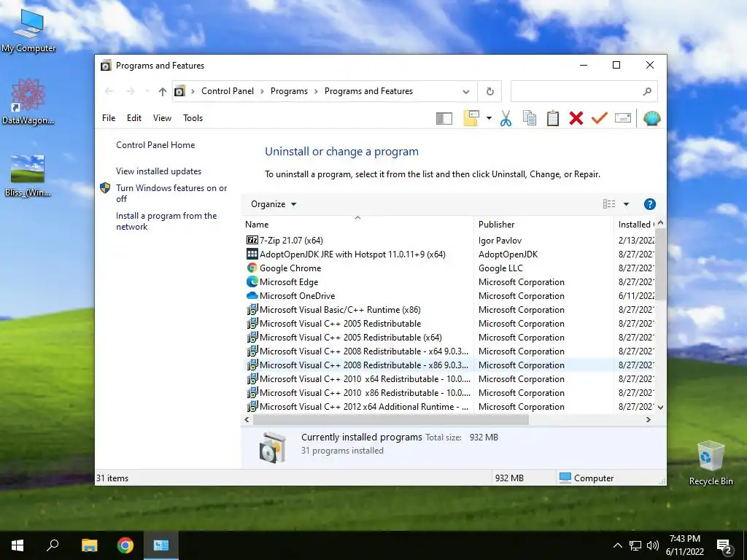747x560 pixels.
Task: Open File Explorer from the taskbar
Action: click(x=89, y=545)
